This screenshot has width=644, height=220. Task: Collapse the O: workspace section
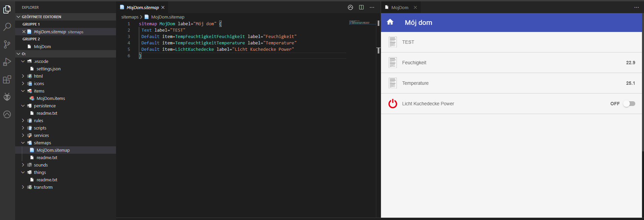18,54
